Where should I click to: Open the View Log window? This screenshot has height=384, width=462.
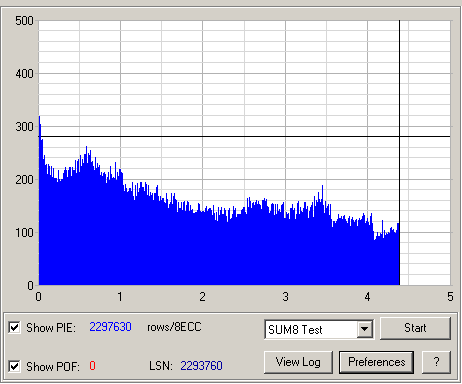point(298,362)
